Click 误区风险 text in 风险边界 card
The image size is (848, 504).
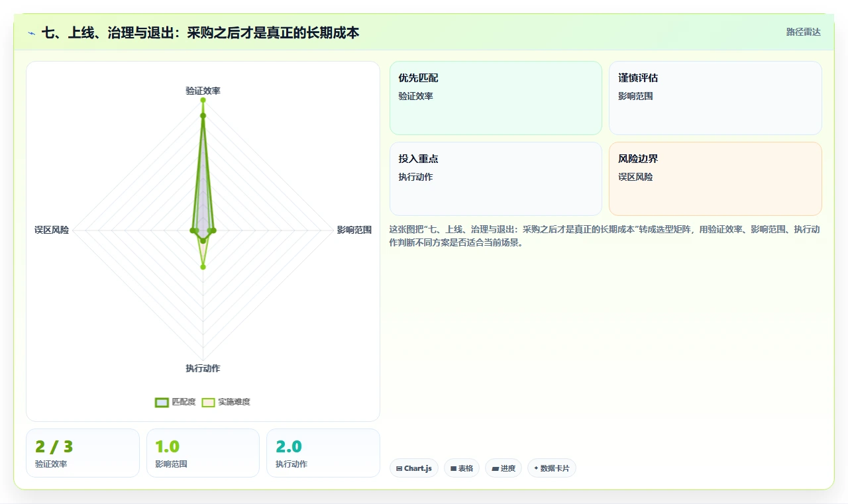[635, 177]
